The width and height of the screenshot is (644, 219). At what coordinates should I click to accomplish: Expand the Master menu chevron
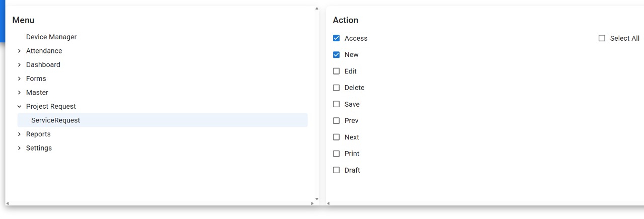point(19,93)
